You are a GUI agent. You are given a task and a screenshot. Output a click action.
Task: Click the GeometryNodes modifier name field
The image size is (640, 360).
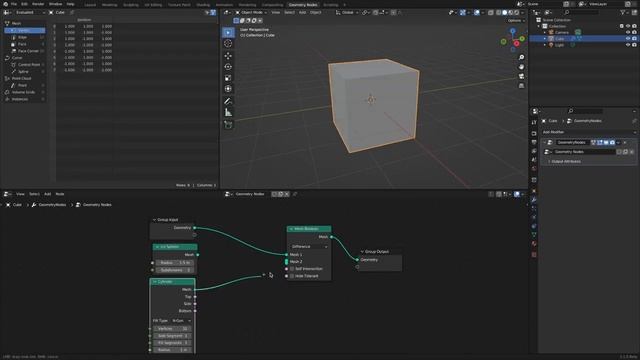tap(572, 142)
